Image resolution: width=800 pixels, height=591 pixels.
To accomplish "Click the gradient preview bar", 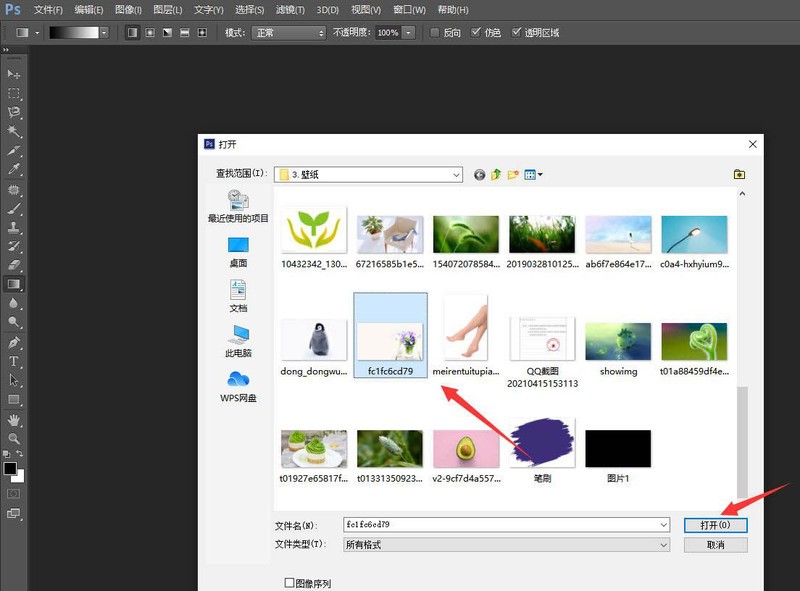I will pos(74,33).
